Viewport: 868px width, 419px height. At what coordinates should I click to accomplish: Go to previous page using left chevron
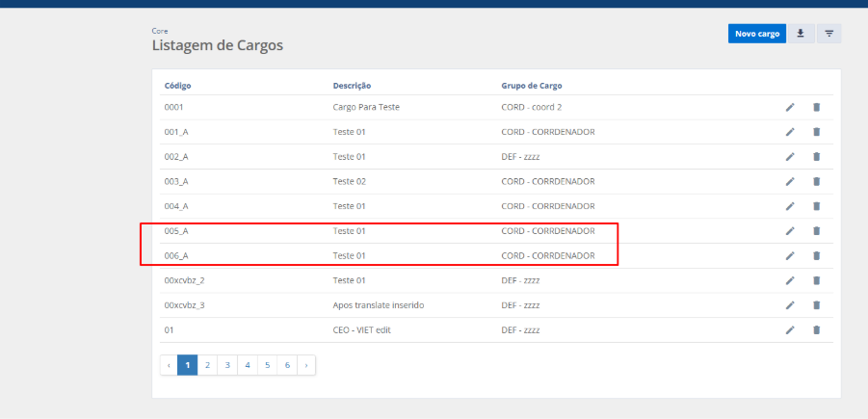coord(169,365)
